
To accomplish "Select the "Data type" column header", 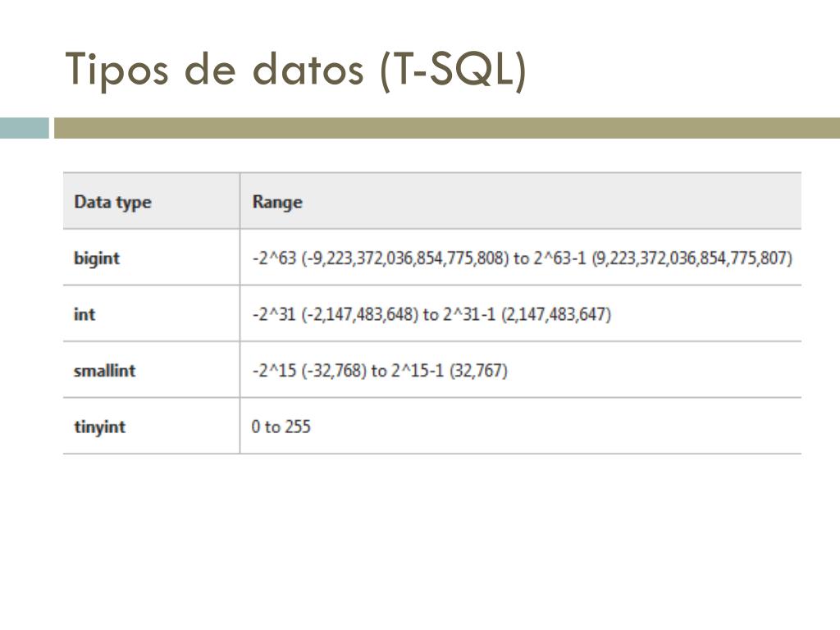I will 112,202.
